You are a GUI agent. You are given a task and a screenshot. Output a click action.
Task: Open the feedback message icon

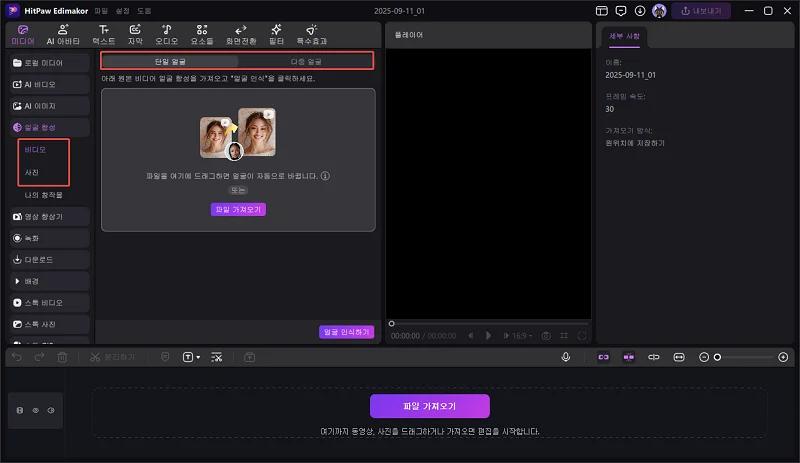[620, 11]
